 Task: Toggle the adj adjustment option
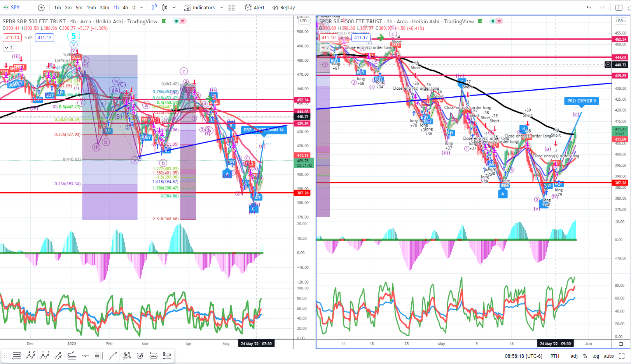coord(574,356)
